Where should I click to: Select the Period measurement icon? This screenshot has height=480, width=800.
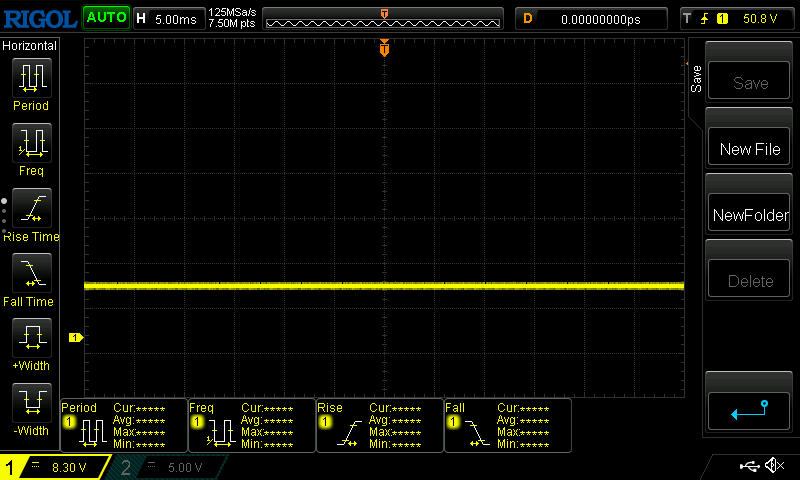pyautogui.click(x=31, y=78)
